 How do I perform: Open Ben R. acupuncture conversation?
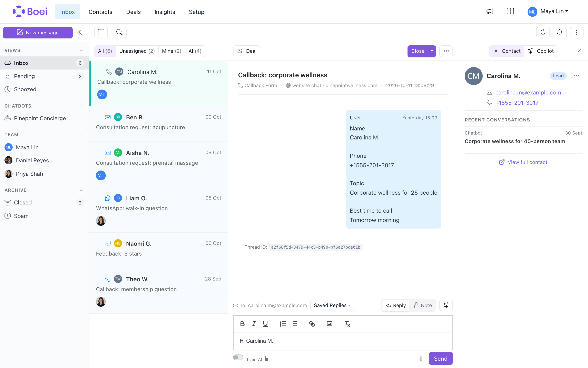tap(159, 124)
